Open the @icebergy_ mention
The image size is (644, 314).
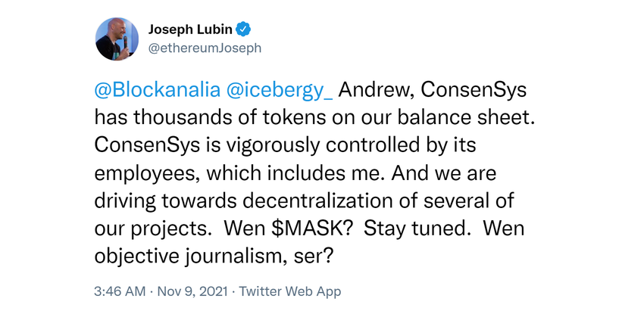pos(280,92)
